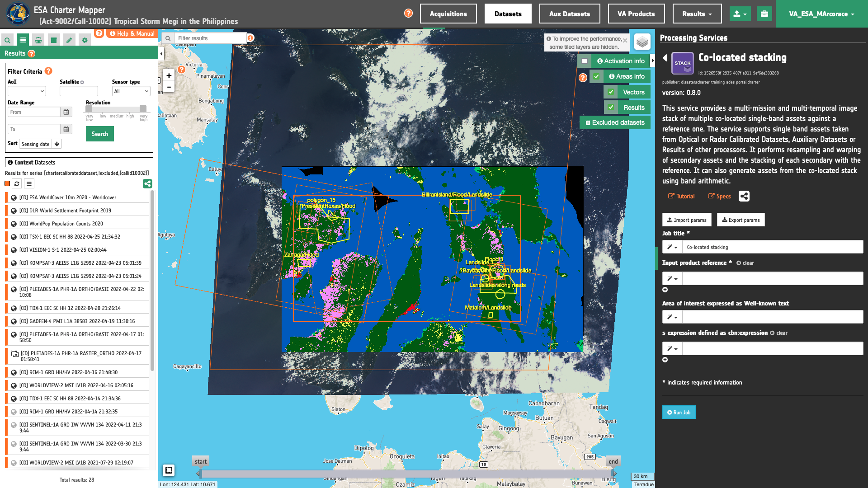
Task: Open the map layers switcher
Action: point(642,42)
